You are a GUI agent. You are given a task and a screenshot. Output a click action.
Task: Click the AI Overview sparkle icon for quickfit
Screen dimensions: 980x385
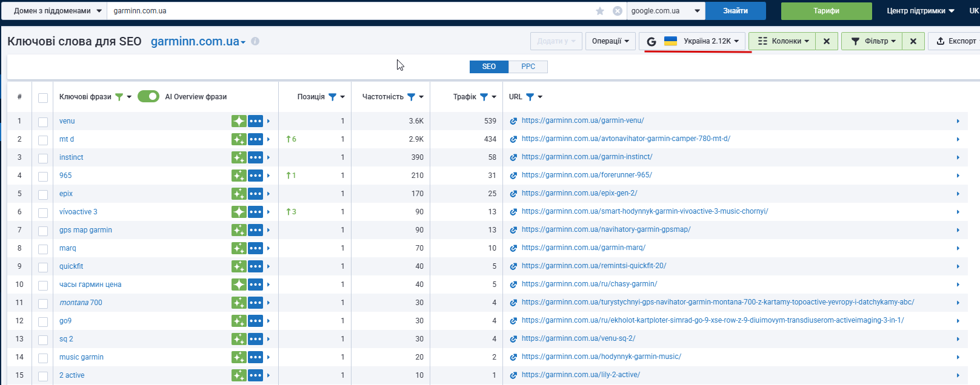(x=239, y=266)
